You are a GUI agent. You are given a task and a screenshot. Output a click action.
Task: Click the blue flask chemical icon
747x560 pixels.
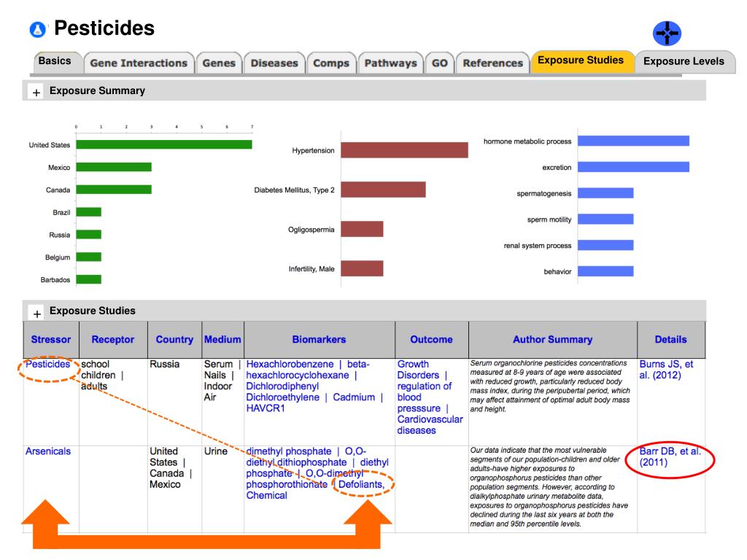tap(38, 29)
